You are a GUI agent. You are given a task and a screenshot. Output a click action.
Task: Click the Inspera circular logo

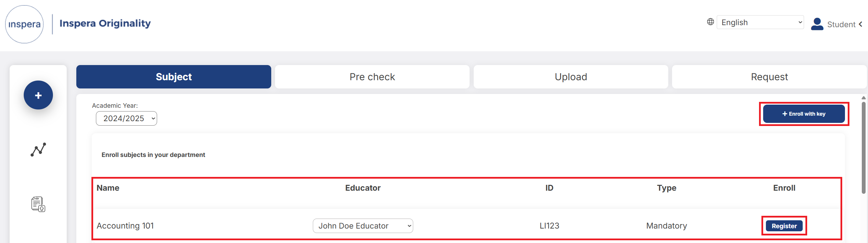click(24, 24)
